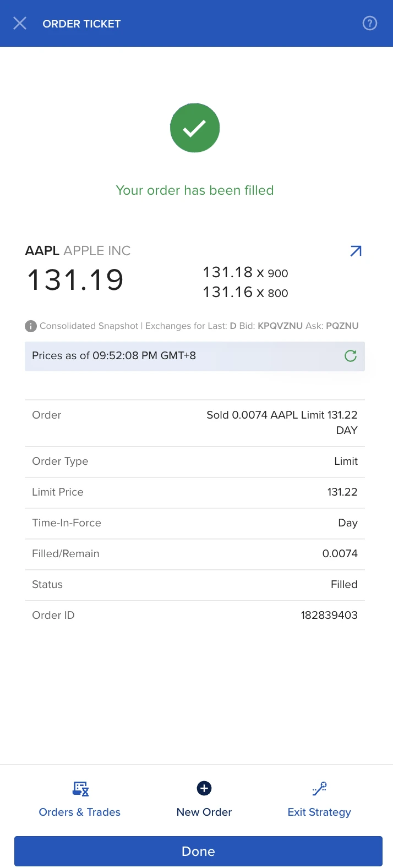Open AAPL quote details arrow icon

356,251
